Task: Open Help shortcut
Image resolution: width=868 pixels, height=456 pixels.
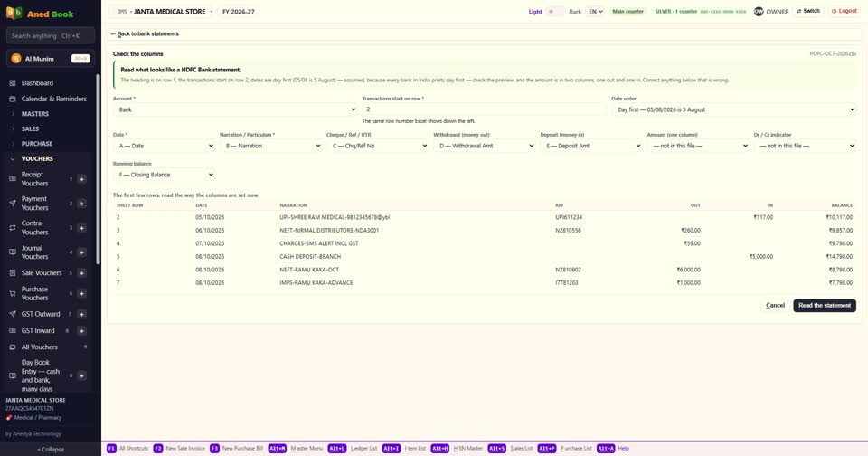Action: [613, 448]
